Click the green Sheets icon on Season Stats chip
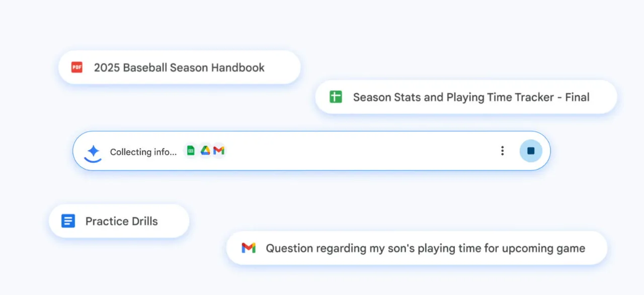This screenshot has height=295, width=644. point(336,97)
